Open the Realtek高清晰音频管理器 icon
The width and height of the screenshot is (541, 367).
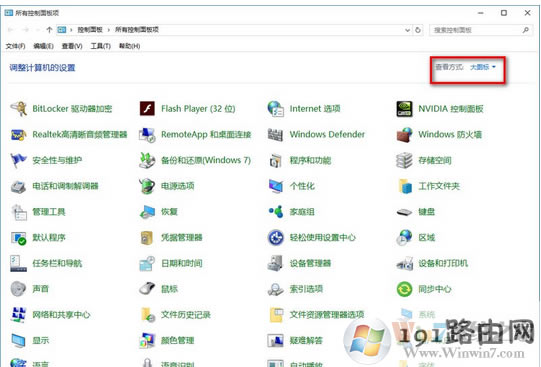tap(18, 135)
